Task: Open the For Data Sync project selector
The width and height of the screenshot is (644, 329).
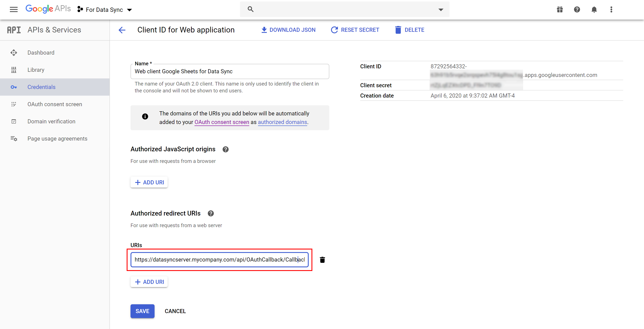Action: click(x=105, y=10)
